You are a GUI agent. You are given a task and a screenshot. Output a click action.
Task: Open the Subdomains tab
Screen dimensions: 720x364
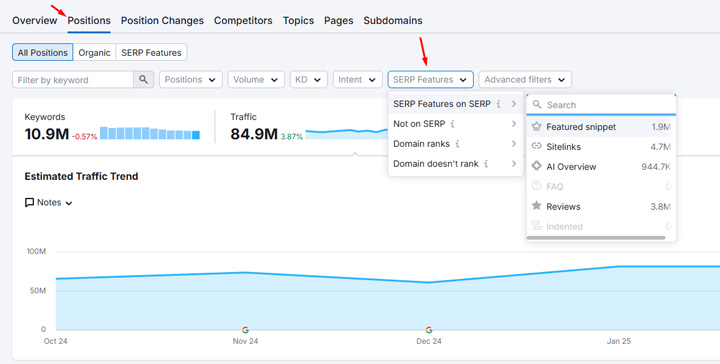coord(393,21)
